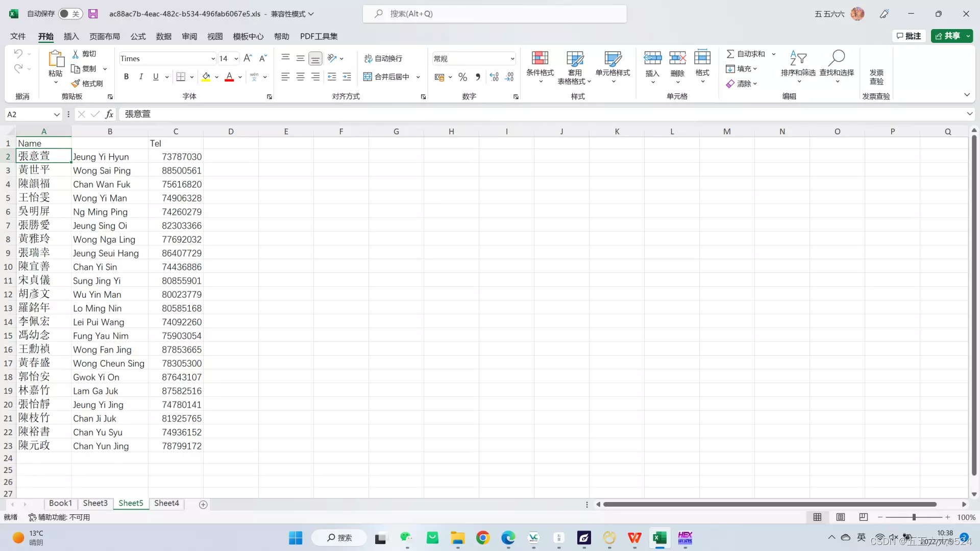Open the Name Box dropdown arrow
Image resolution: width=980 pixels, height=551 pixels.
point(57,114)
